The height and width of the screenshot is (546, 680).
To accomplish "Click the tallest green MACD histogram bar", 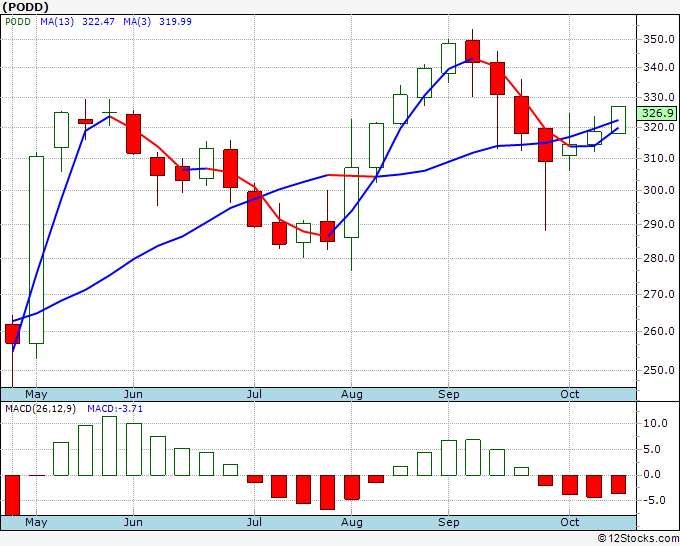I will click(110, 446).
